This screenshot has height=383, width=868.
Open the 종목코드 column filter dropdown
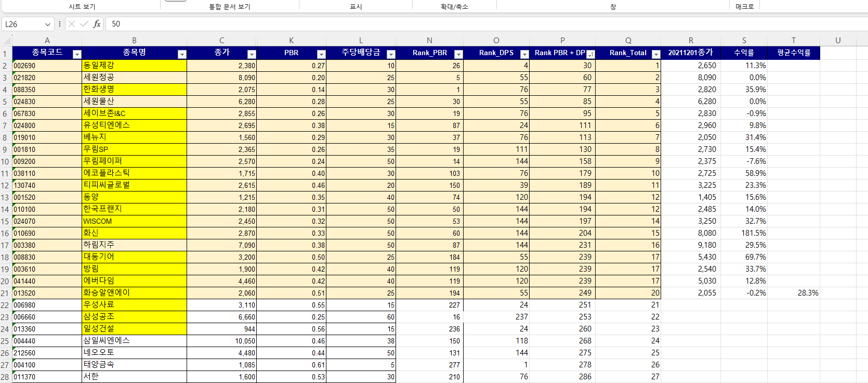pos(77,54)
